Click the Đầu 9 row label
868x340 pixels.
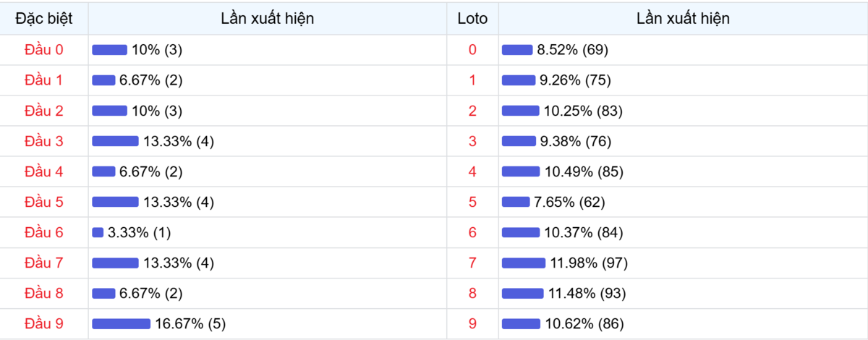coord(44,323)
